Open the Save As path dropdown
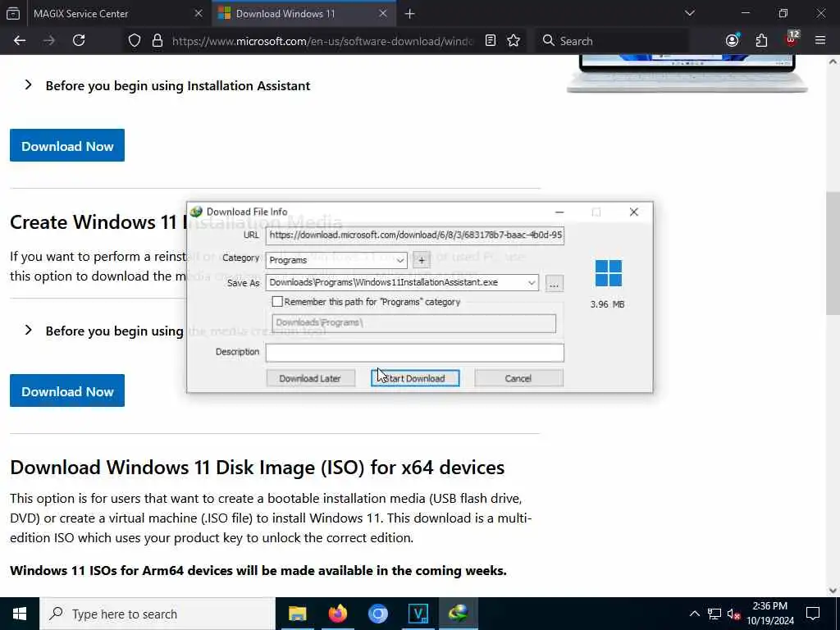The height and width of the screenshot is (630, 840). click(x=531, y=282)
